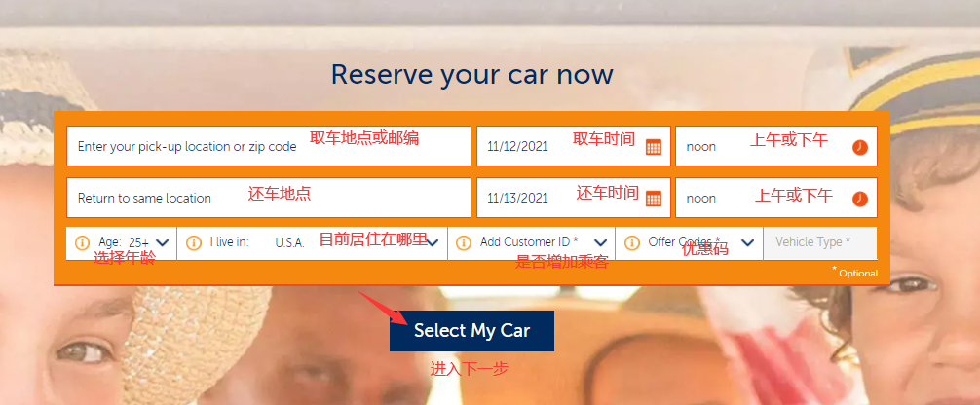Click the pick-up time clock icon
This screenshot has width=980, height=405.
860,148
